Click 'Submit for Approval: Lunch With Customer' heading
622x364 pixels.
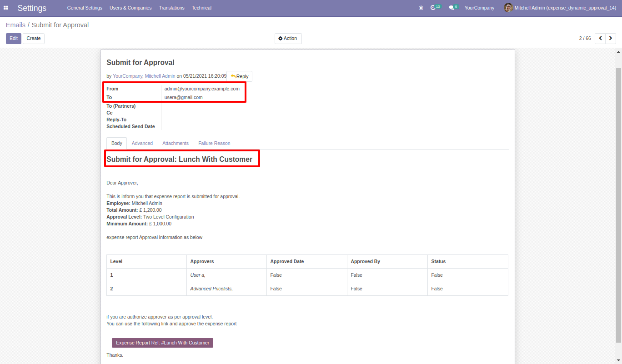point(179,160)
